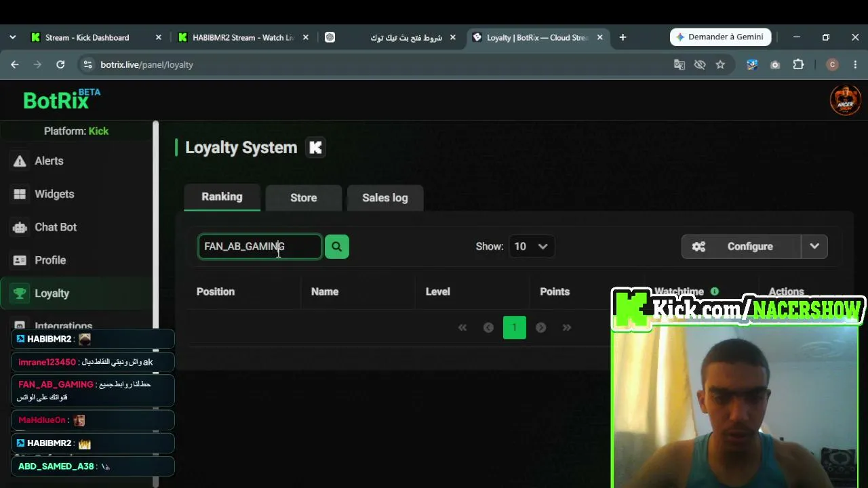Reload the botrix.live page
This screenshot has height=488, width=868.
point(60,64)
